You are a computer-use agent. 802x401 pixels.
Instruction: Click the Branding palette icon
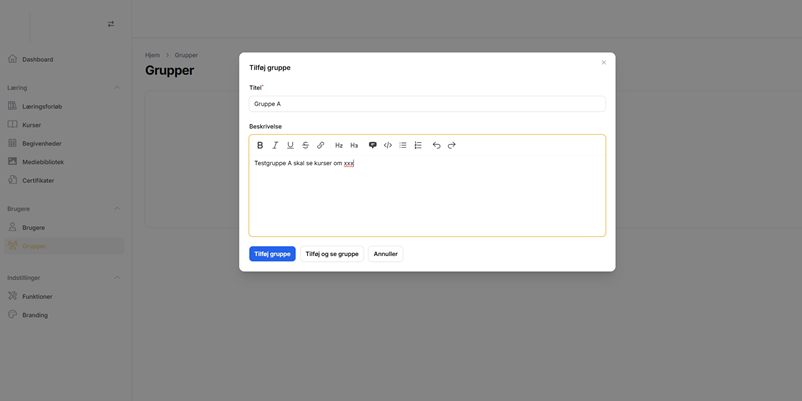pos(13,315)
